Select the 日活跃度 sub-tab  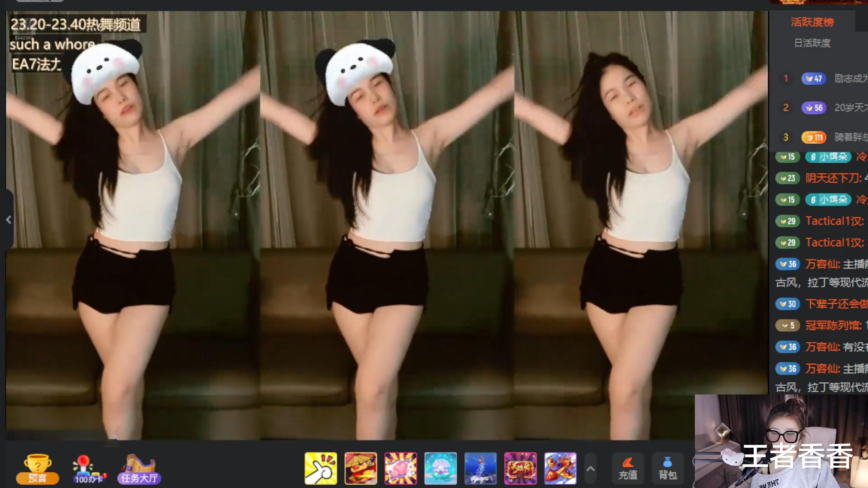812,43
